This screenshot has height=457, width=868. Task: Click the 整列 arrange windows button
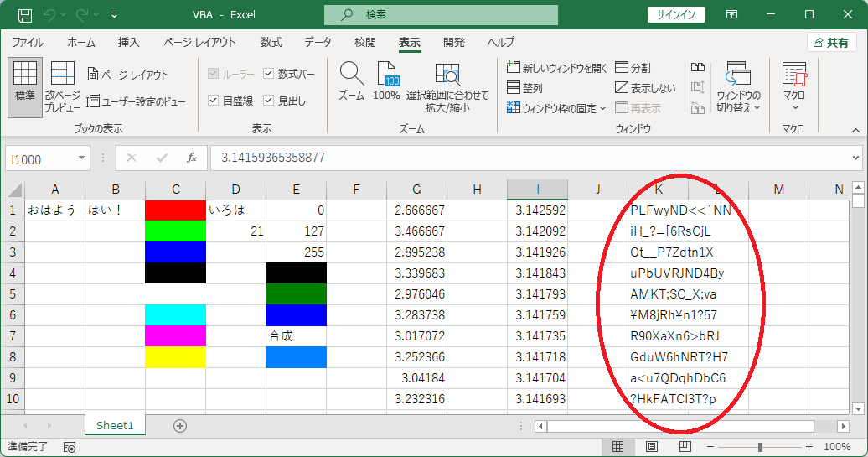(x=524, y=88)
